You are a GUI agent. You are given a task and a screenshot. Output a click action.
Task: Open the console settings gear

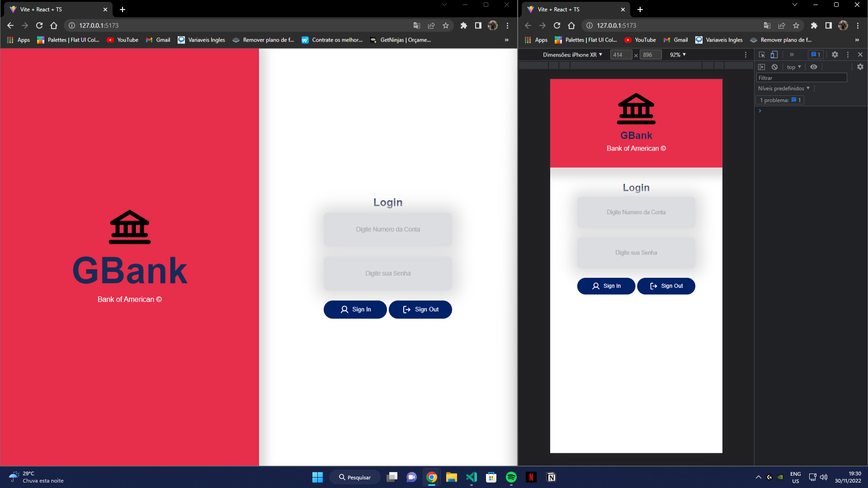point(860,67)
